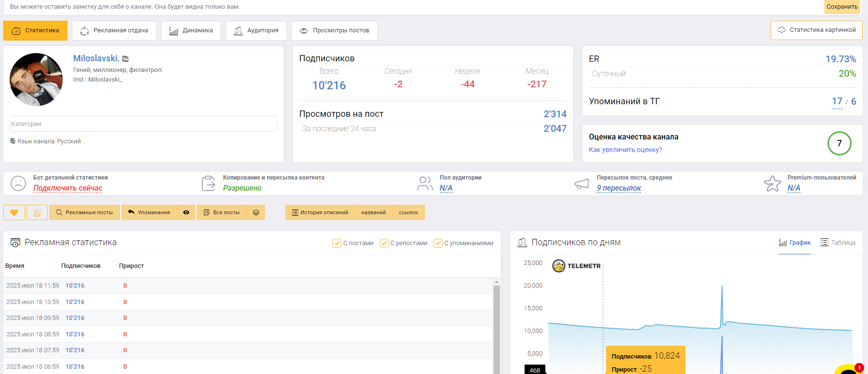868x374 pixels.
Task: Click the Miloslavski profile avatar
Action: tap(36, 80)
